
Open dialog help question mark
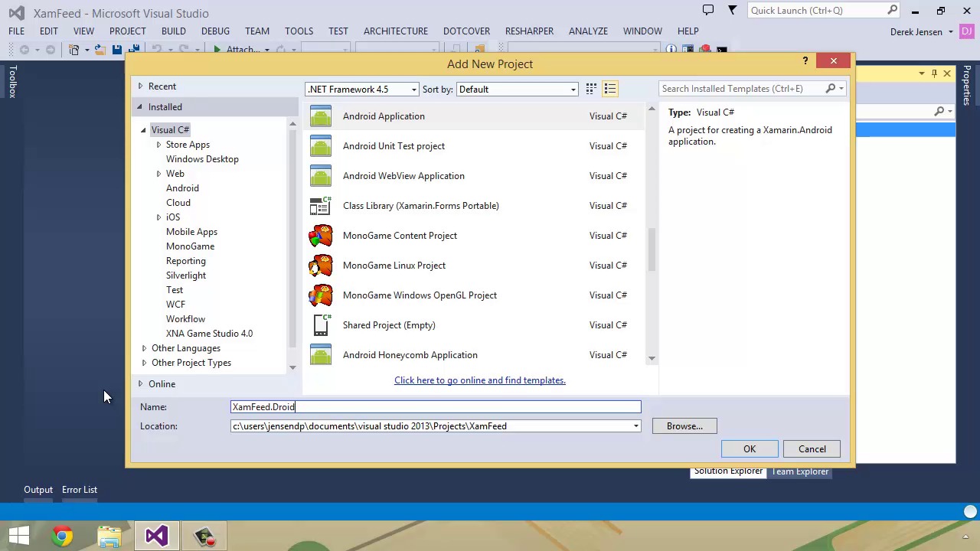click(805, 61)
